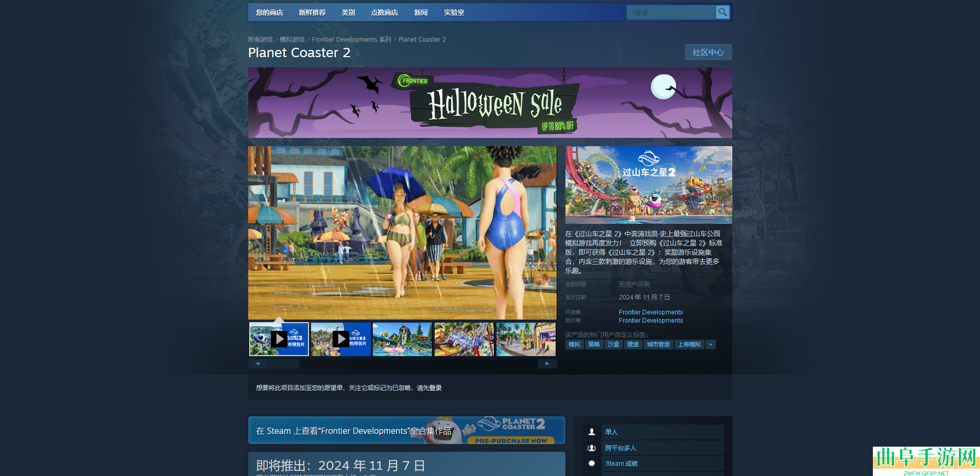980x476 pixels.
Task: Open the Halloween Sale banner
Action: [490, 103]
